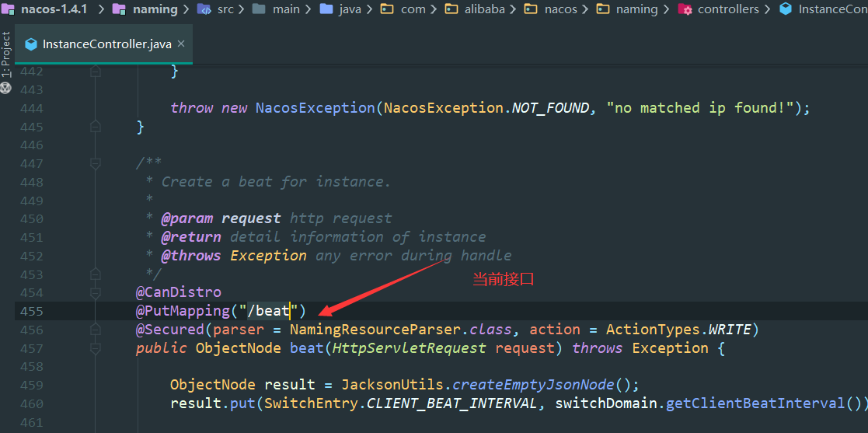Select the nacos package breadcrumb after alibaba
The height and width of the screenshot is (433, 868).
(551, 9)
